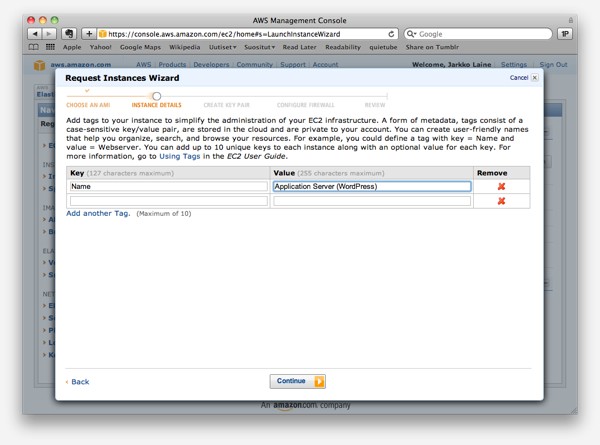Click the Evernote clipper toolbar icon
This screenshot has width=600, height=445.
click(x=69, y=34)
